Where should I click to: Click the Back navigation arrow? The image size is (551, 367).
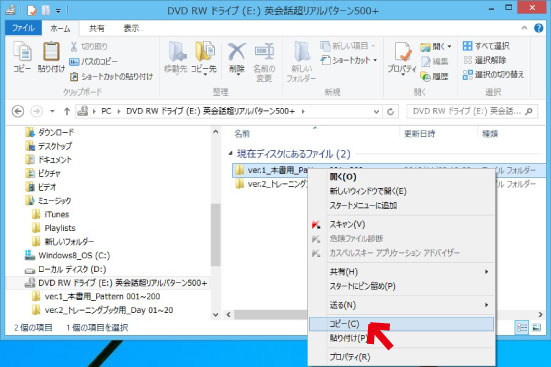[18, 111]
